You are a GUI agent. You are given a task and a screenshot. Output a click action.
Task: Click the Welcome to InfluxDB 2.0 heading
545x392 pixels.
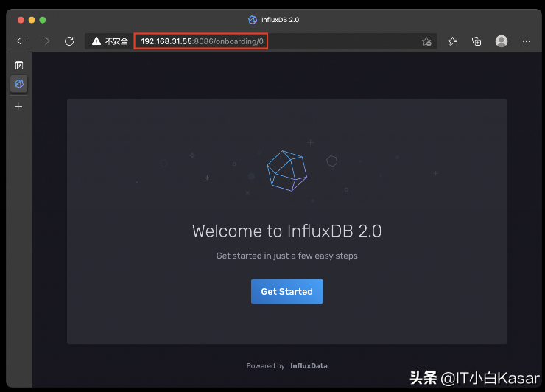coord(286,231)
